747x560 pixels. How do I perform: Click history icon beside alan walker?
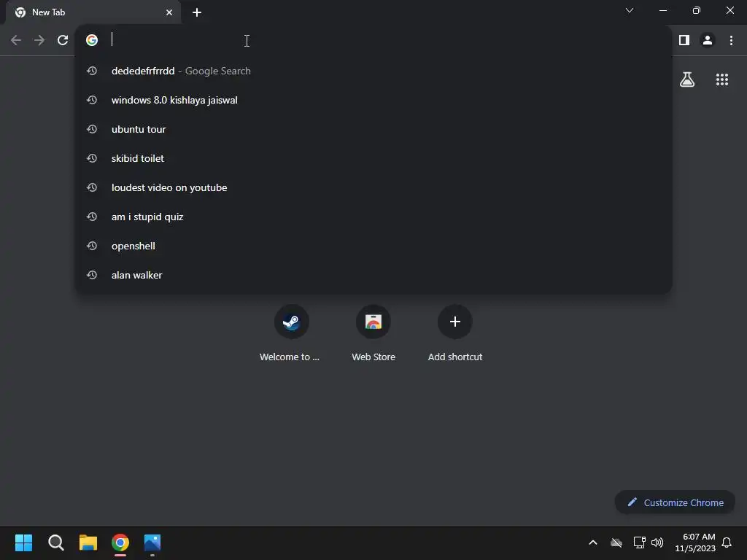coord(92,275)
